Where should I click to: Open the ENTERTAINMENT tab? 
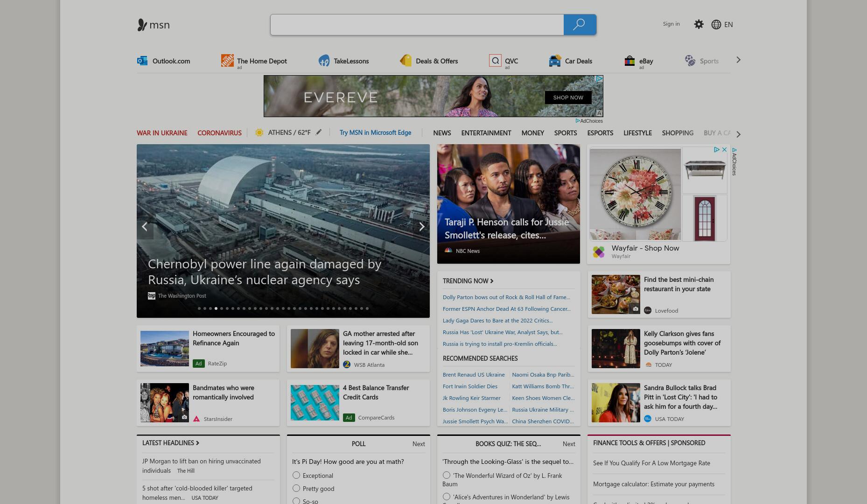[486, 133]
